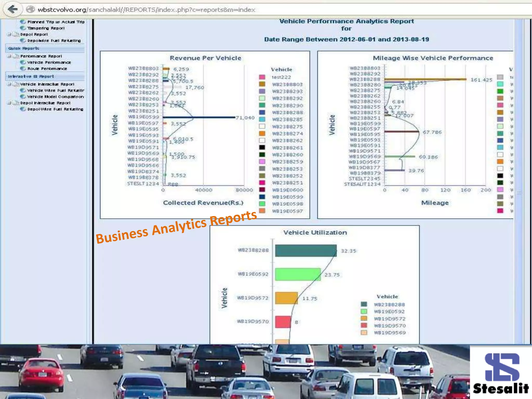This screenshot has height=399, width=532.
Task: Collapse the Vehicle Interactive Report node
Action: click(x=9, y=84)
